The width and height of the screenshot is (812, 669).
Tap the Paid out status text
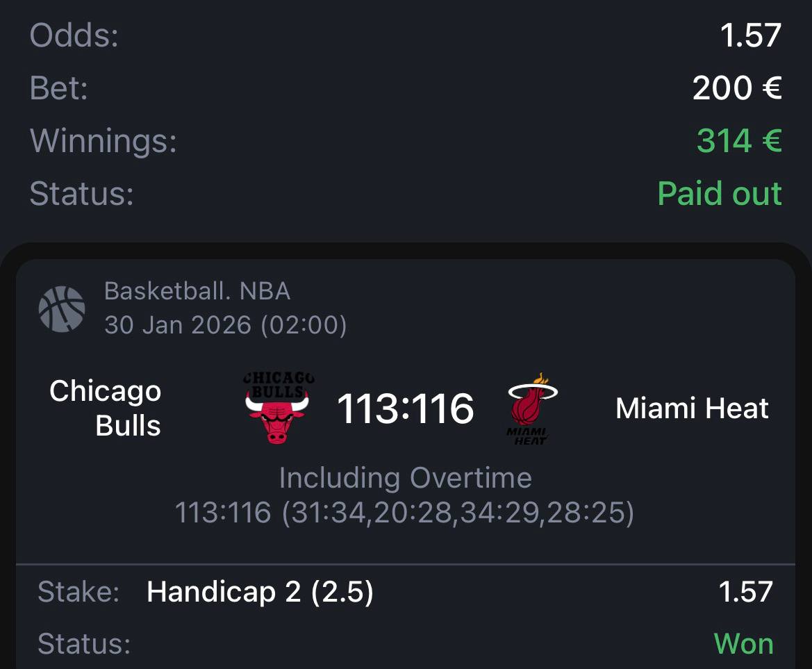point(720,193)
